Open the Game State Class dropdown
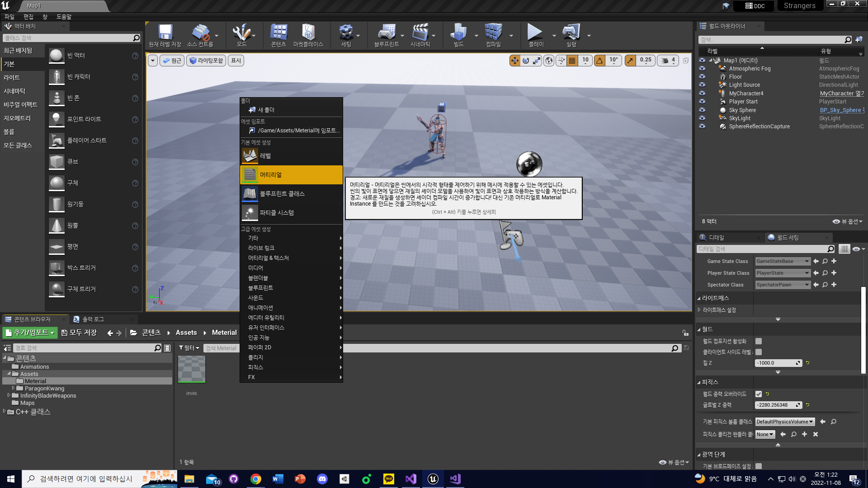The height and width of the screenshot is (488, 868). [x=783, y=261]
